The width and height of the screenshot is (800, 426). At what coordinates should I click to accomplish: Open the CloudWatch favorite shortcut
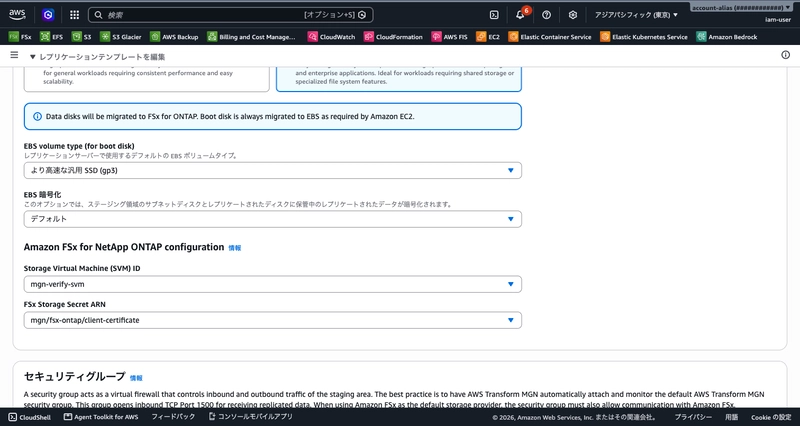click(331, 37)
